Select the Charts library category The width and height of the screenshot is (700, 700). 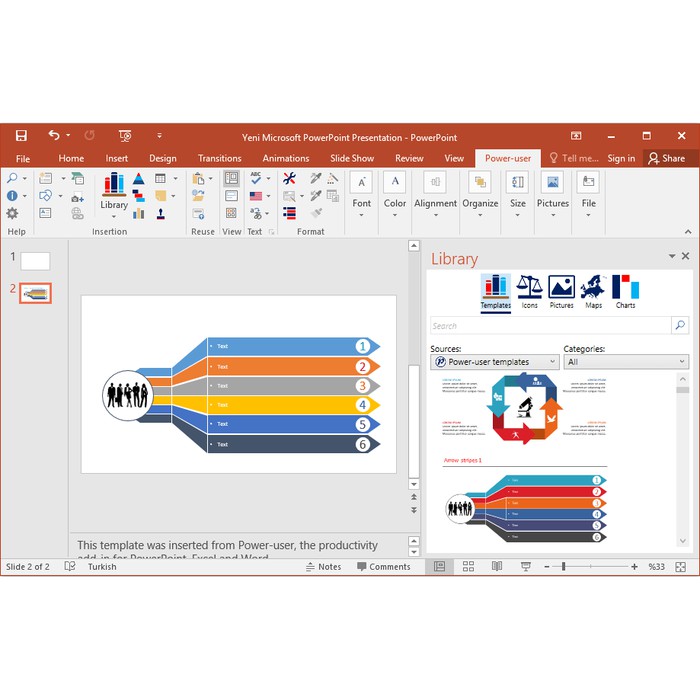625,292
